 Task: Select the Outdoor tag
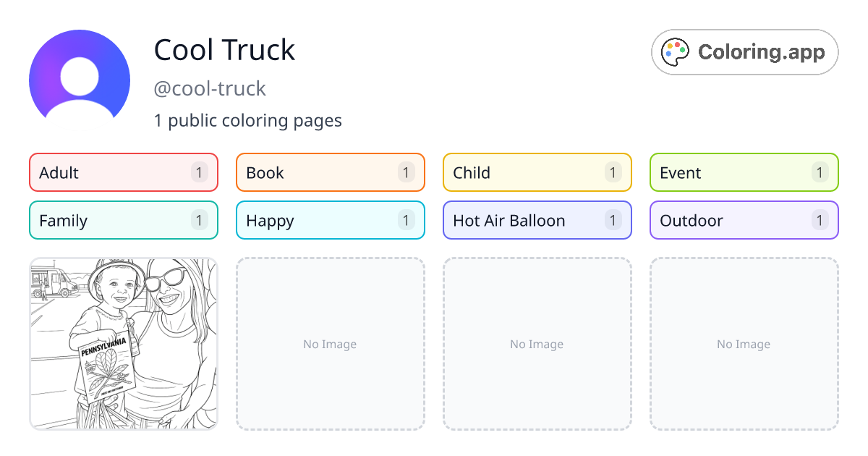point(744,220)
